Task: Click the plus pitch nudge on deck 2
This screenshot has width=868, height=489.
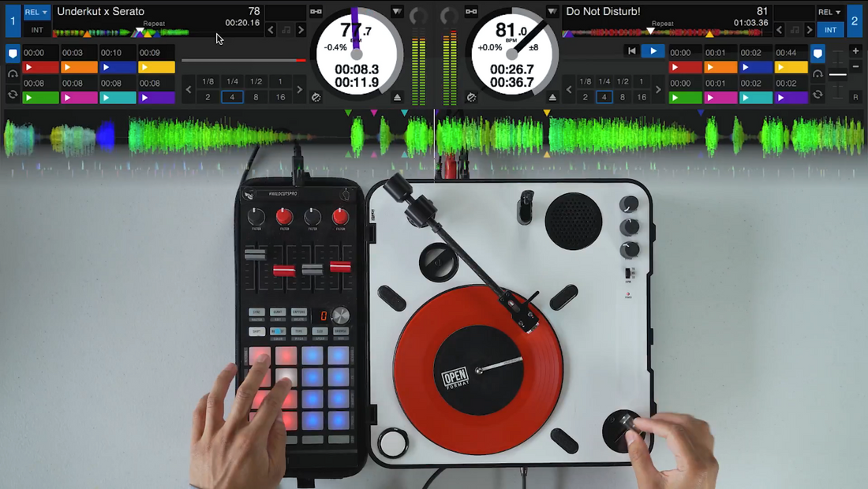Action: pos(855,51)
